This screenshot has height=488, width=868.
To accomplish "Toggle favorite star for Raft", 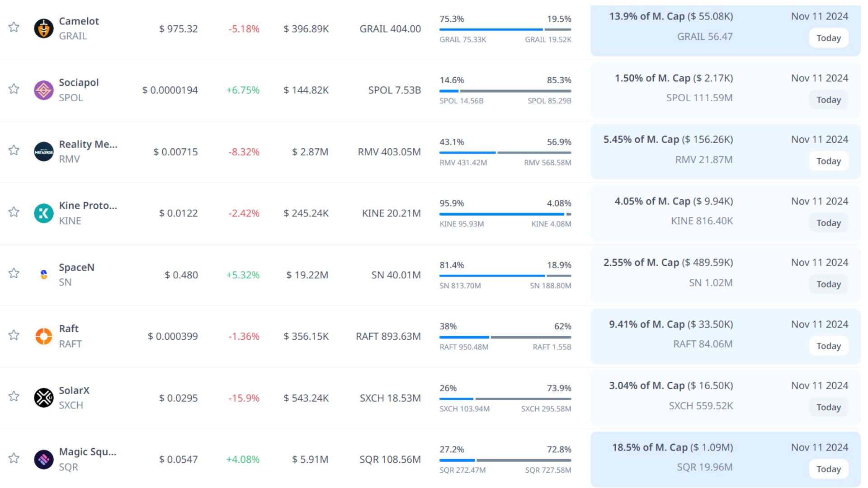I will [x=14, y=335].
